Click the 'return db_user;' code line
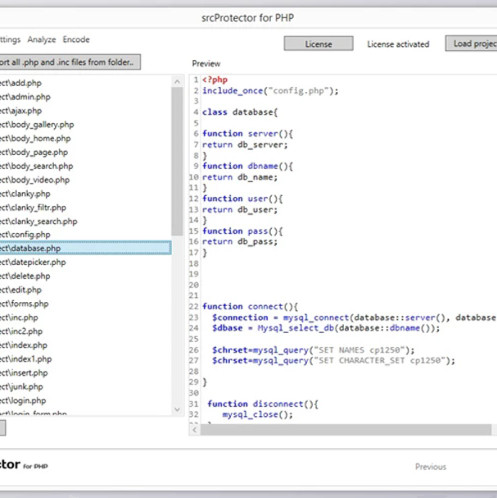The height and width of the screenshot is (498, 497). (x=240, y=210)
